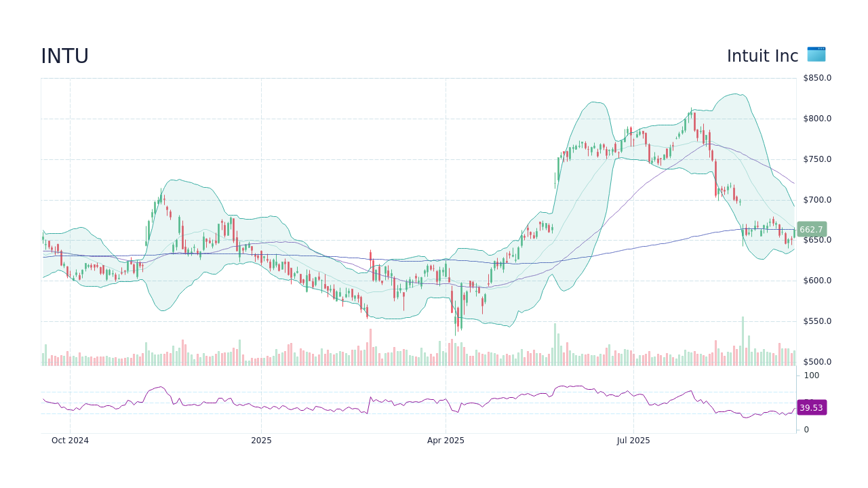Click the purple 39.53 indicator value badge
Image resolution: width=868 pixels, height=488 pixels.
[x=811, y=407]
